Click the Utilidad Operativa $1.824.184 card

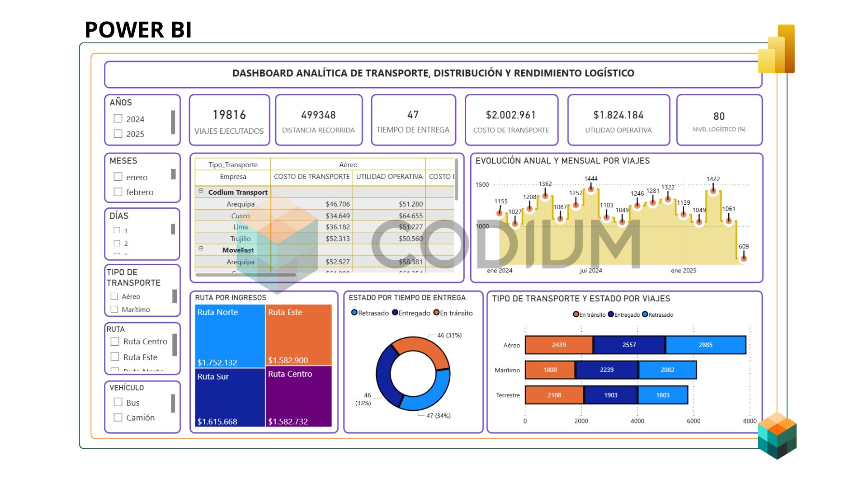pyautogui.click(x=618, y=120)
